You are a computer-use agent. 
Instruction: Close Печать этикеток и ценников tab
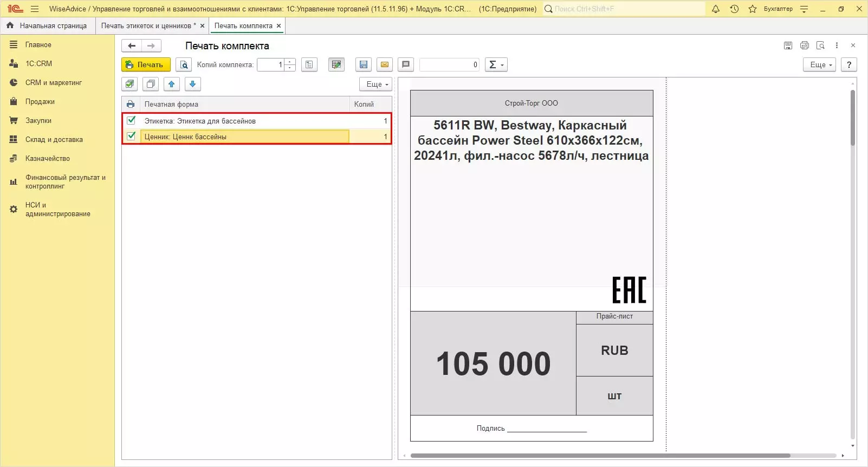click(203, 26)
